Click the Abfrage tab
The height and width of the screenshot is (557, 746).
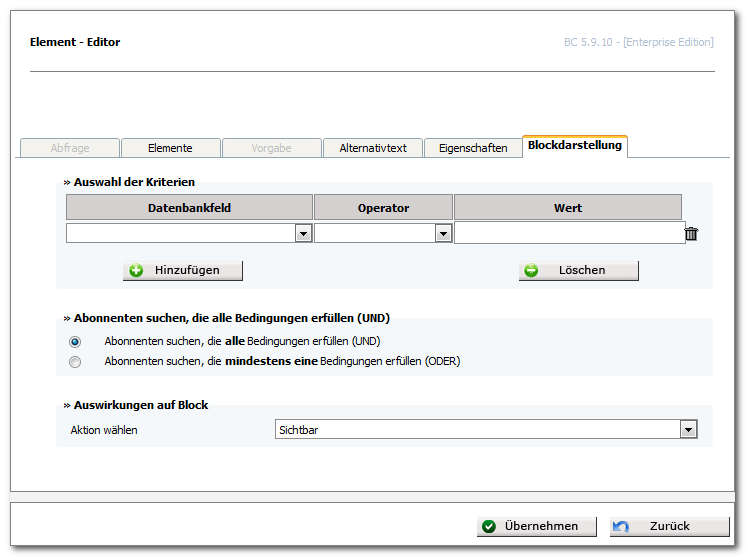click(70, 148)
